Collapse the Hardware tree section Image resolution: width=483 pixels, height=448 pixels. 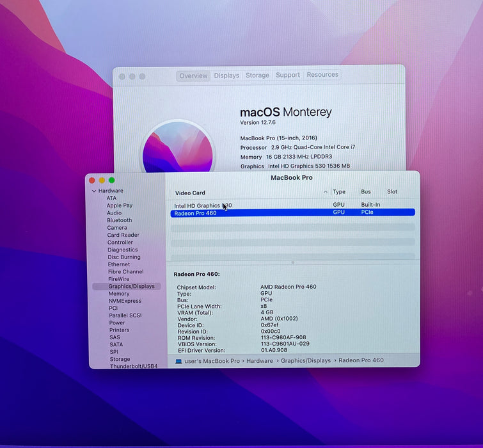tap(94, 191)
